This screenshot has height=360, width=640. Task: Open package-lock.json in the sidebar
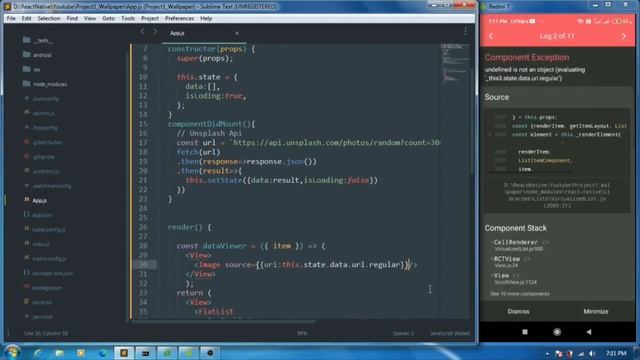[52, 273]
